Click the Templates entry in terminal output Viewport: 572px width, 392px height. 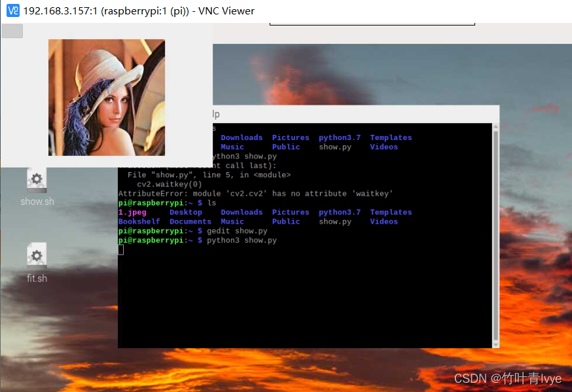click(x=391, y=212)
